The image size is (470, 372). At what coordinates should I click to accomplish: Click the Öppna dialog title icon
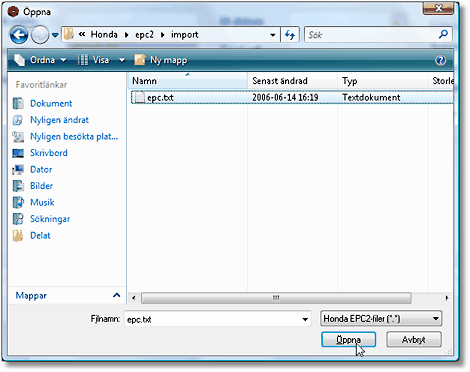click(14, 12)
